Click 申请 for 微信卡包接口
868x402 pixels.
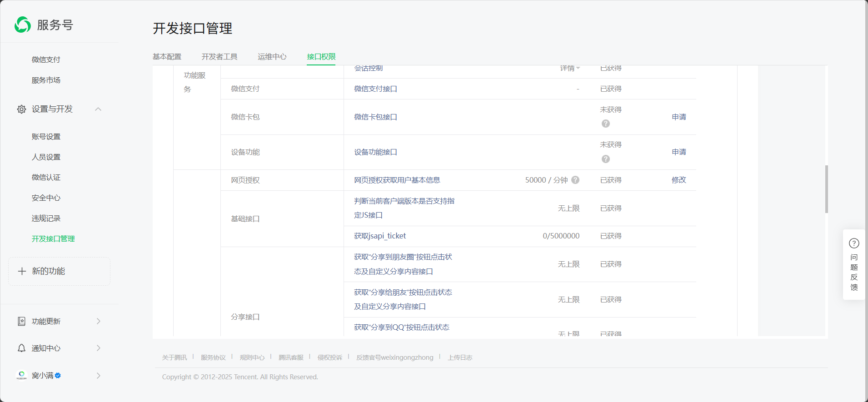[x=679, y=117]
